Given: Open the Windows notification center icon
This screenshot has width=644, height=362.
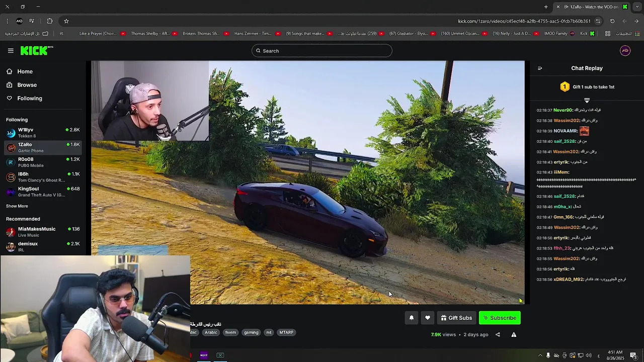Looking at the screenshot, I should 633,355.
